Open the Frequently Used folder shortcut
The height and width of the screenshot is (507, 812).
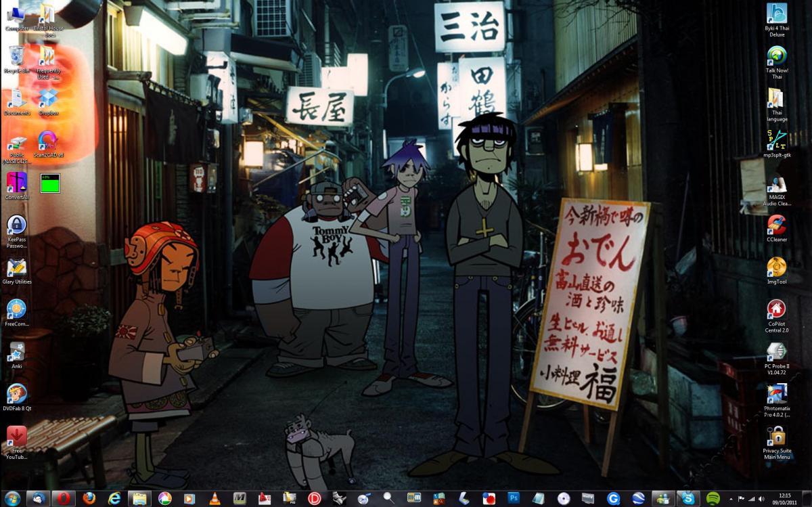point(48,62)
